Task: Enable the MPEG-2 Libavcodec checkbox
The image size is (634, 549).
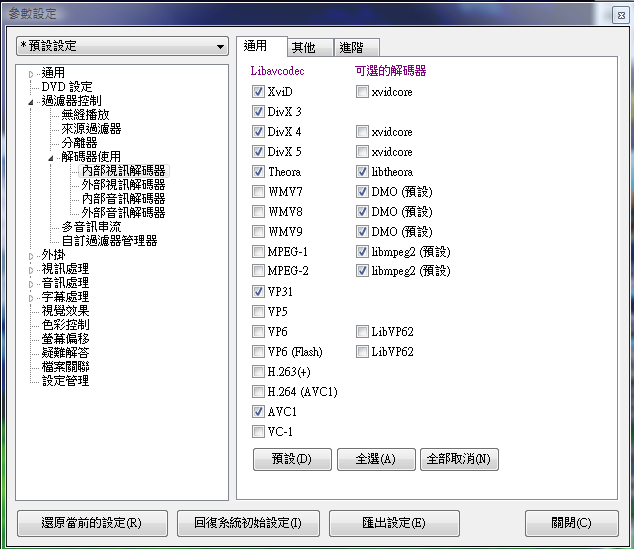Action: coord(258,272)
